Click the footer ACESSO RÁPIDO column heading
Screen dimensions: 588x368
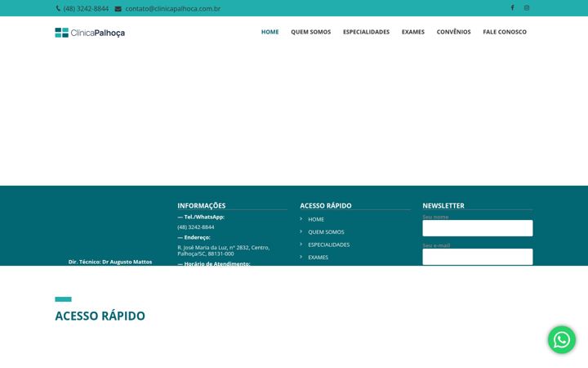pos(326,205)
